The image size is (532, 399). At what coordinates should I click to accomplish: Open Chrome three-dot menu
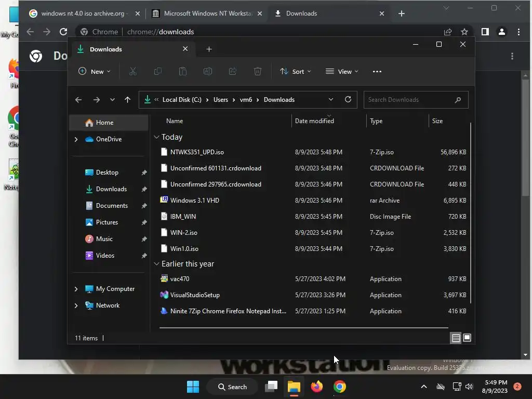coord(518,32)
